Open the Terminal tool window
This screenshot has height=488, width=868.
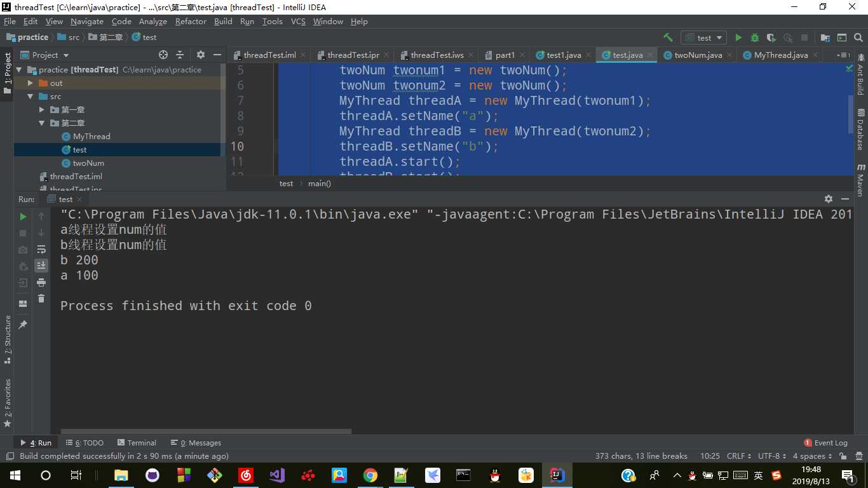point(135,443)
